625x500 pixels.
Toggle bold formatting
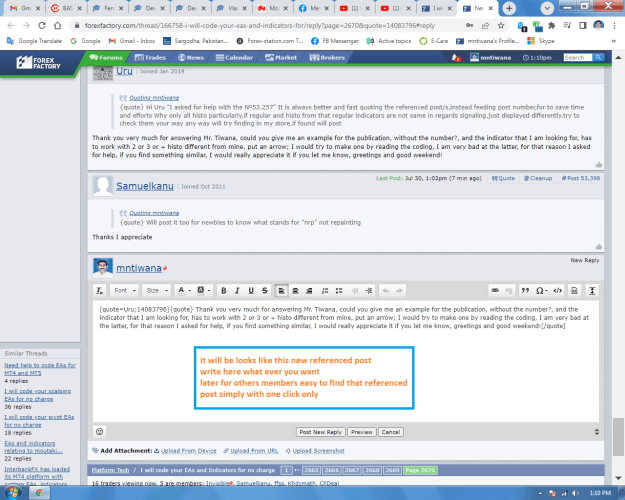pyautogui.click(x=224, y=291)
